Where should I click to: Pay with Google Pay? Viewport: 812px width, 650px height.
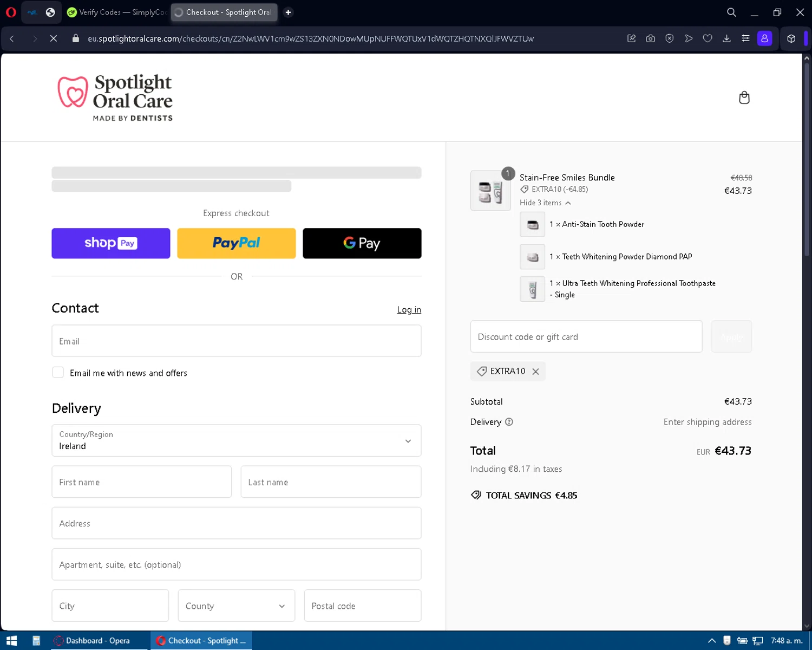(362, 243)
